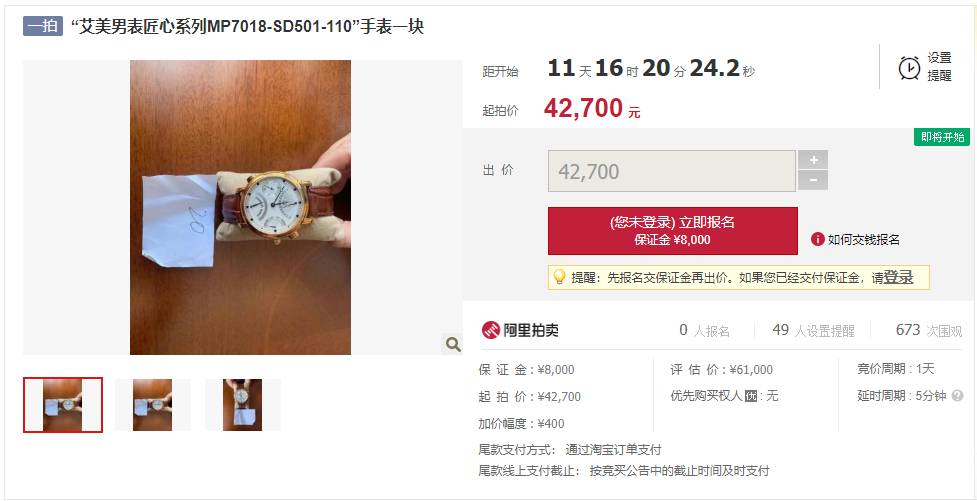Increase bid with the plus button

pos(813,160)
